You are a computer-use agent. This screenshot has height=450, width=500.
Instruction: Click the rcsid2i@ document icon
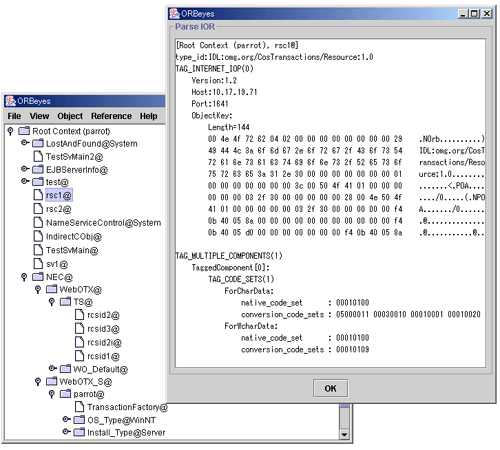click(79, 342)
